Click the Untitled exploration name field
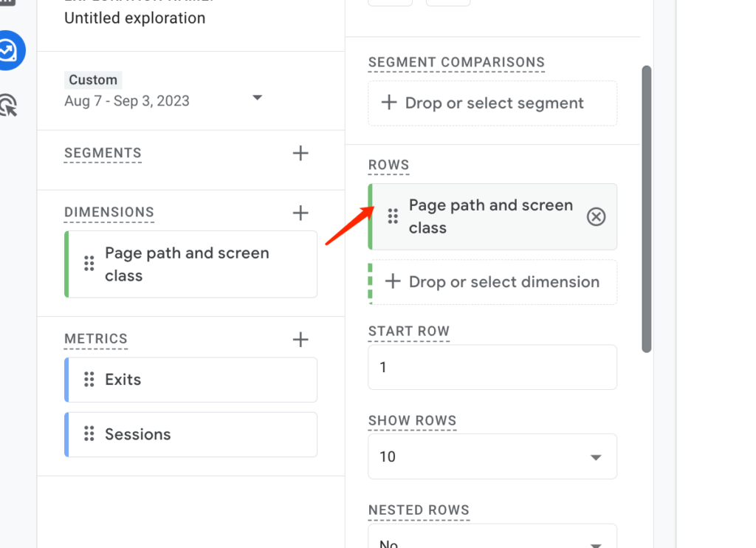This screenshot has width=756, height=548. [x=135, y=18]
